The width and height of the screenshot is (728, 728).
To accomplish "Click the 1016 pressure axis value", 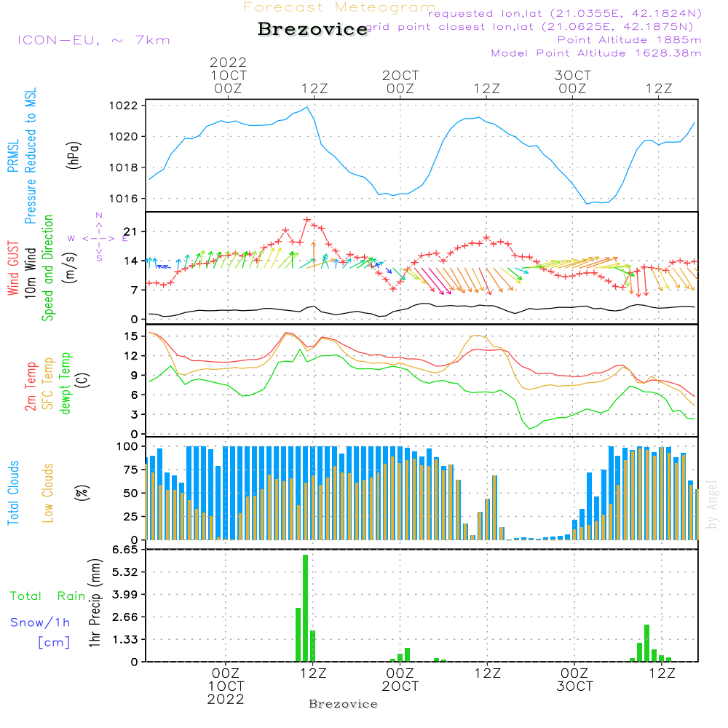I will tap(124, 199).
